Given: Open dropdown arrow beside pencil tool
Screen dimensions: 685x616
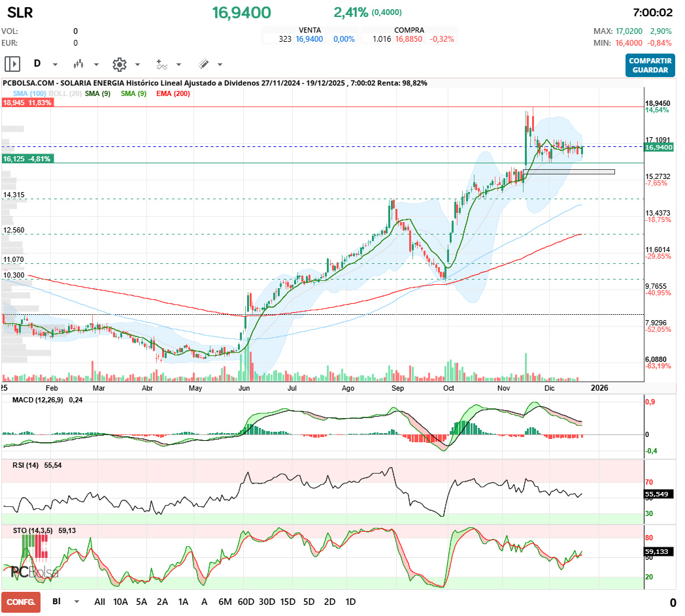Looking at the screenshot, I should coord(220,65).
